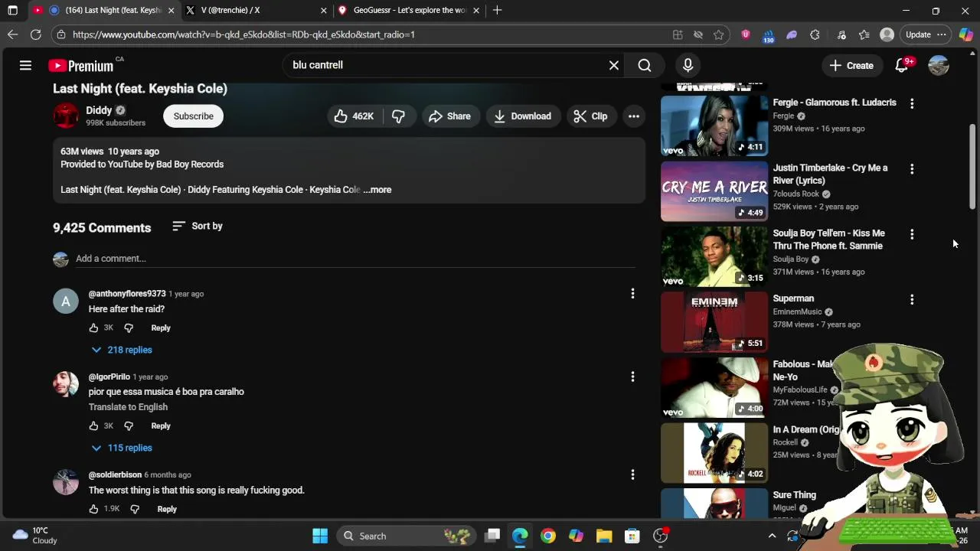Expand 115 replies
Image resolution: width=980 pixels, height=551 pixels.
point(121,448)
